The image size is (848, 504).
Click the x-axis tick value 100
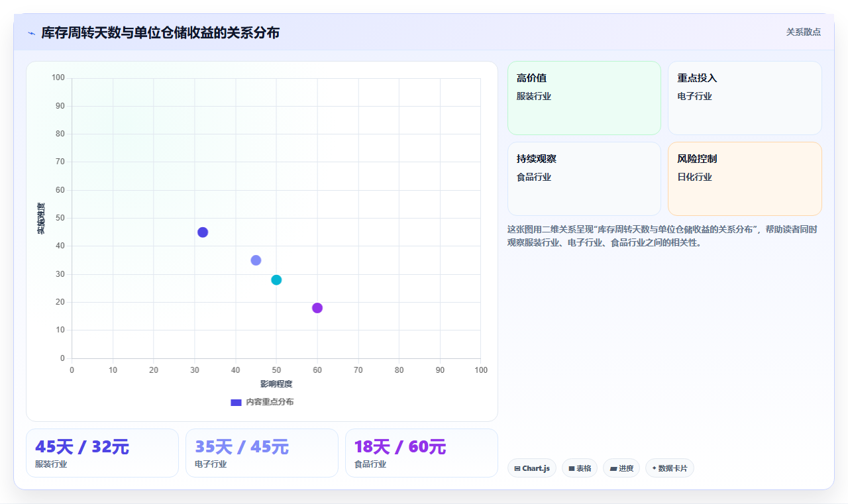pos(481,370)
